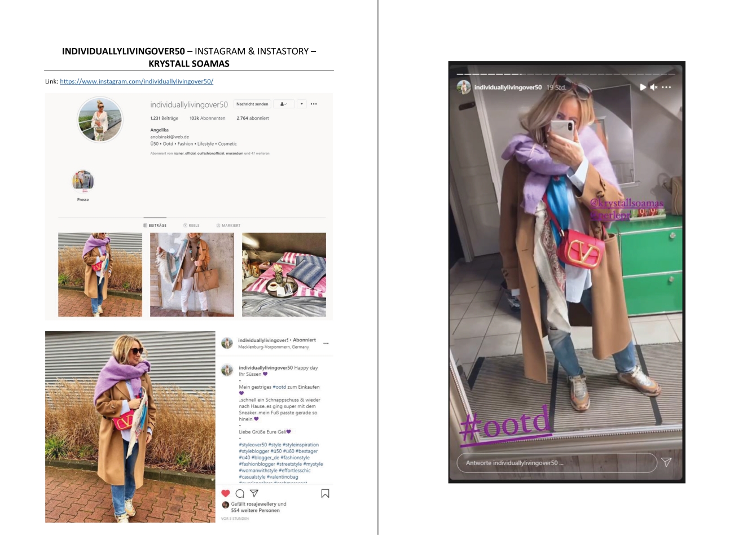Click the following-status person icon button

(x=284, y=104)
